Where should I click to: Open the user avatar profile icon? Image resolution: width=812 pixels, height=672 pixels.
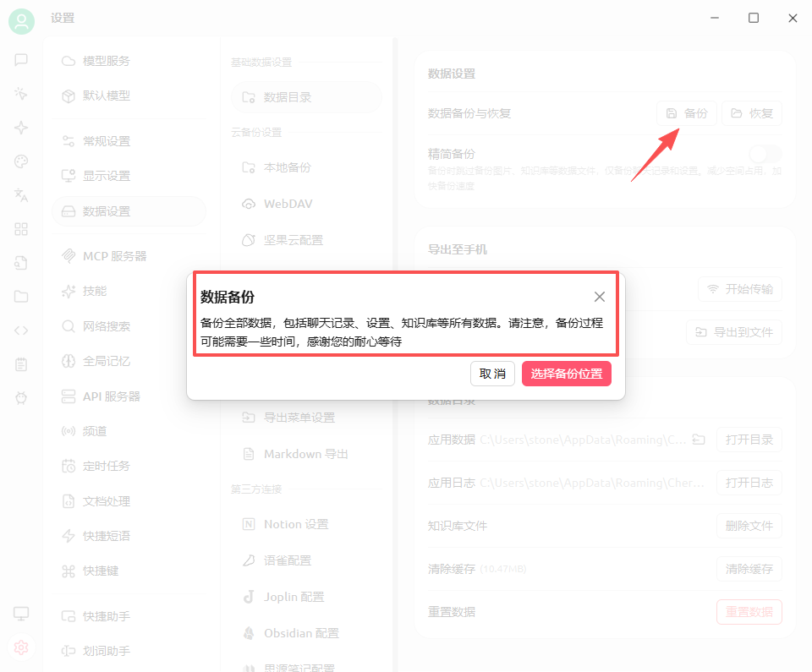tap(21, 21)
